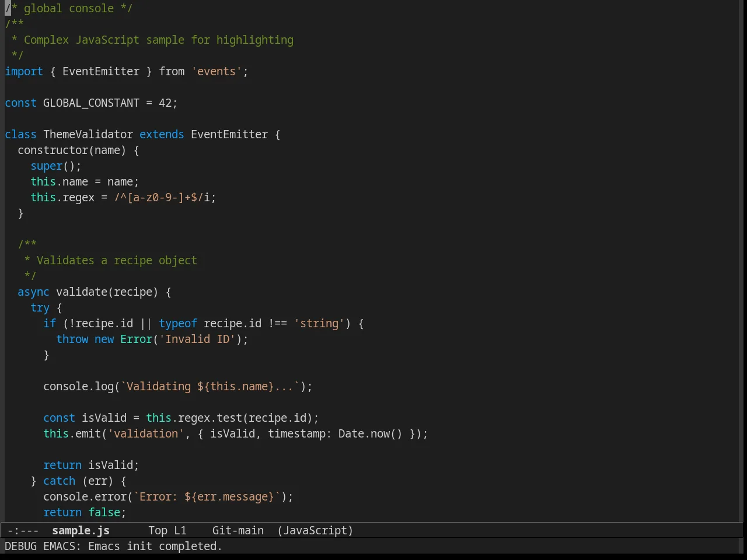Click the 'false' literal in return statement

pos(104,512)
